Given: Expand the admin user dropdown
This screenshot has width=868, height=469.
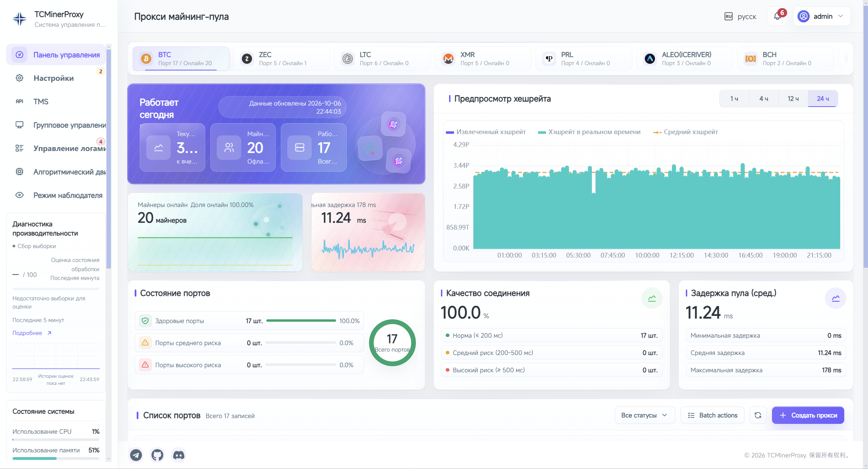Looking at the screenshot, I should [x=822, y=16].
